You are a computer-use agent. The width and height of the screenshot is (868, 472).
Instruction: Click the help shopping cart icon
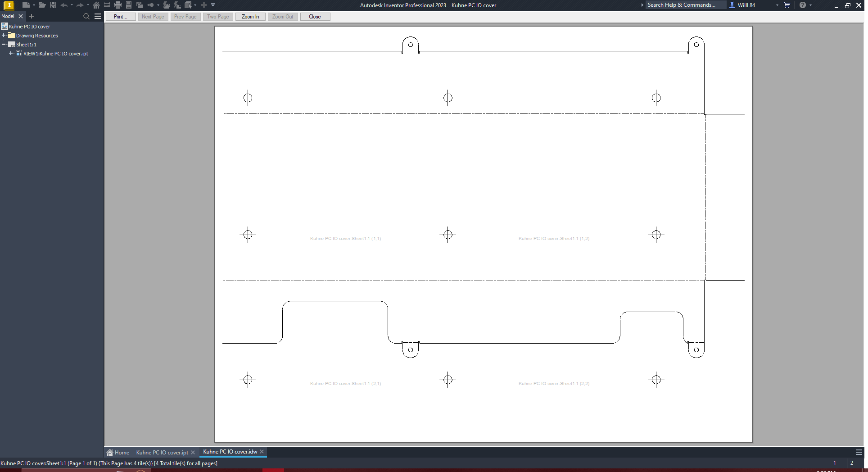point(787,5)
